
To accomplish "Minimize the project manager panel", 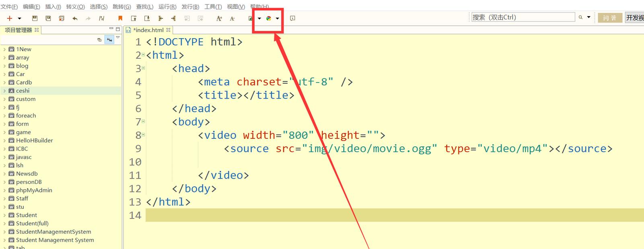I will pyautogui.click(x=111, y=29).
